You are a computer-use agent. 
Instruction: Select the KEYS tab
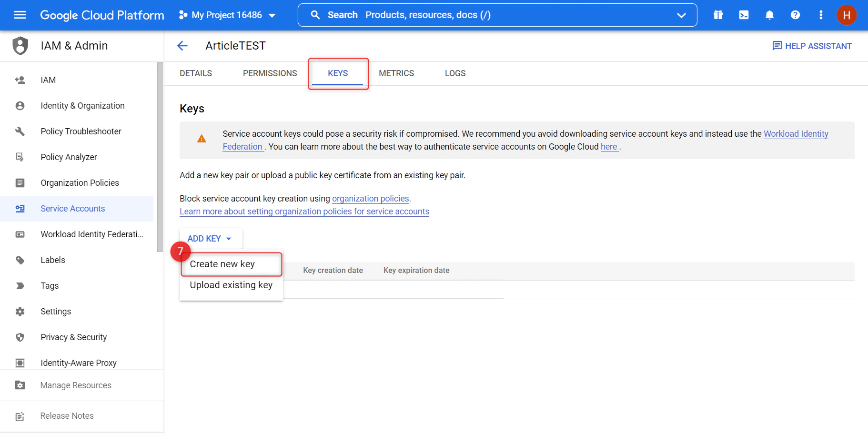(x=338, y=73)
